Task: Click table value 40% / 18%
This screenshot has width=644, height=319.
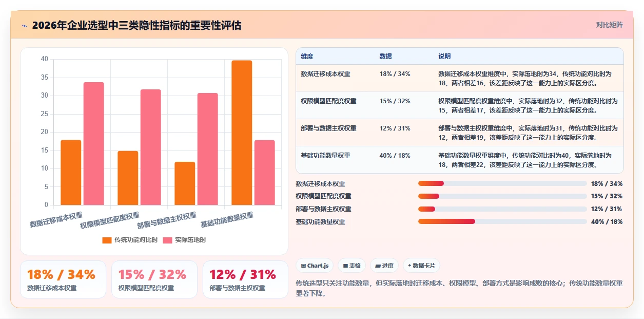Action: pyautogui.click(x=395, y=156)
